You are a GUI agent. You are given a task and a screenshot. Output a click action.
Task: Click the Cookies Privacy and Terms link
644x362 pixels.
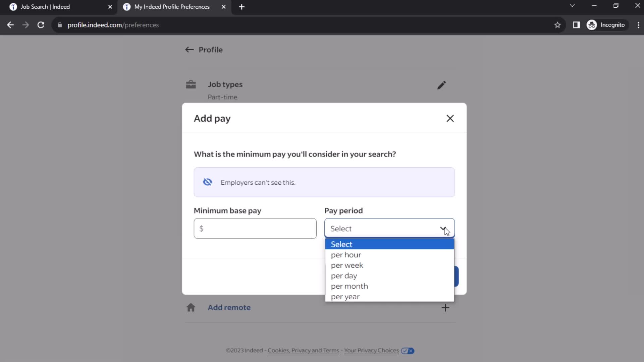point(304,350)
